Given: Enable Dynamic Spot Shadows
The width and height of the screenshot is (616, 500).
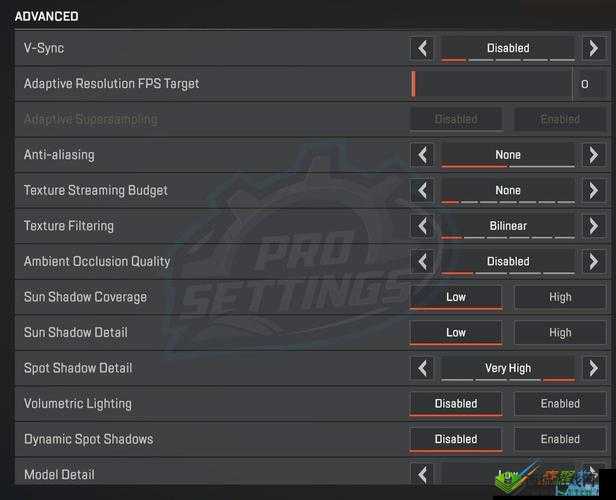Looking at the screenshot, I should [560, 439].
